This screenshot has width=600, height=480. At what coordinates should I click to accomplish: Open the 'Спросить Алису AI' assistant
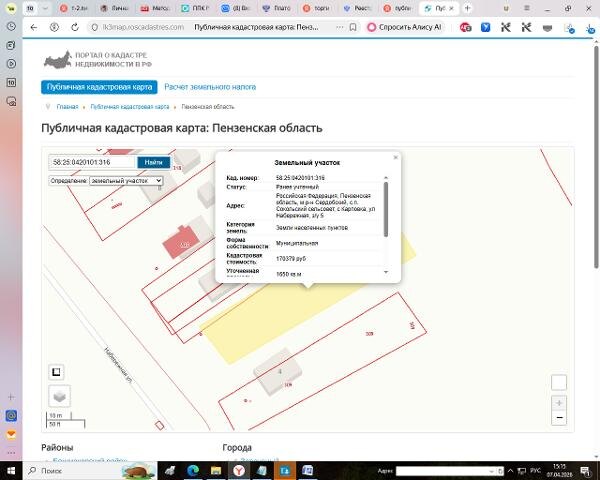(x=405, y=27)
